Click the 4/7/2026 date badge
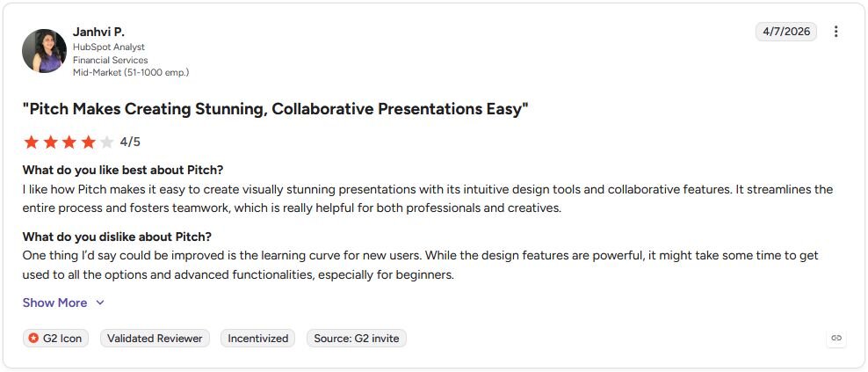 click(786, 32)
